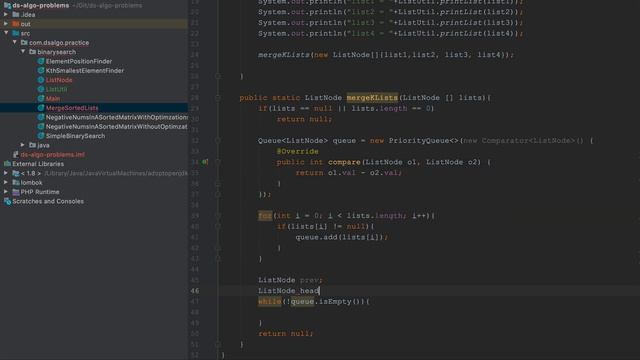Viewport: 640px width, 360px height.
Task: Click the class icon beside SimpleBinarySearch
Action: coord(41,136)
